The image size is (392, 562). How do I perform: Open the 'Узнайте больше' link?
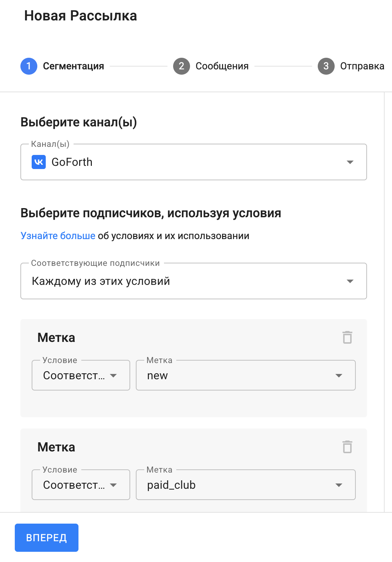pyautogui.click(x=58, y=236)
